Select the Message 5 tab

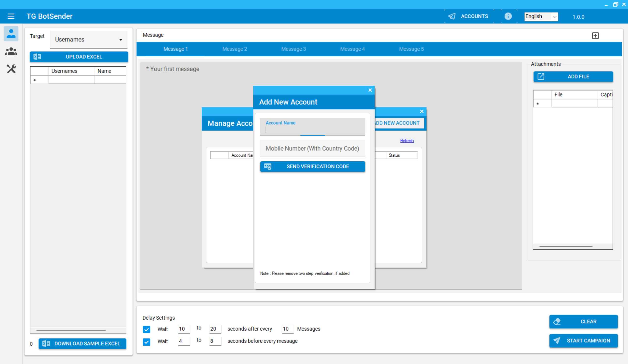click(x=411, y=49)
